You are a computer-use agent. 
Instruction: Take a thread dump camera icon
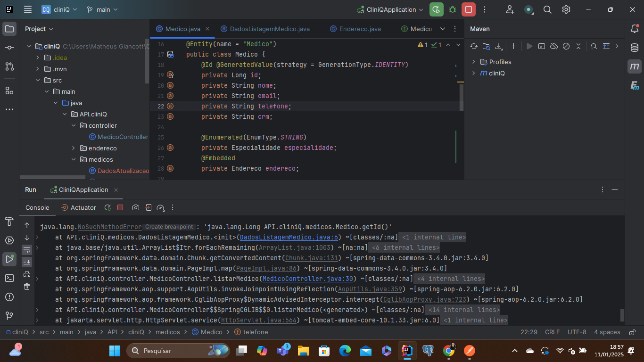[136, 207]
